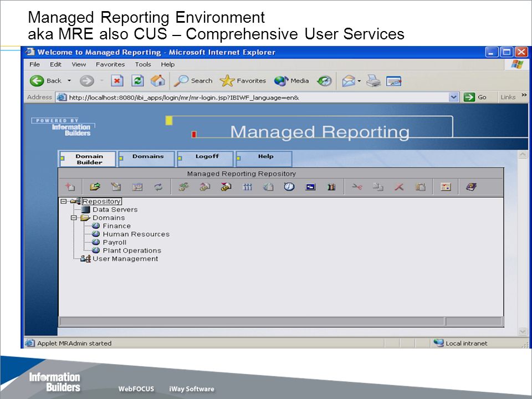
Task: Collapse the Repository tree node
Action: [63, 201]
